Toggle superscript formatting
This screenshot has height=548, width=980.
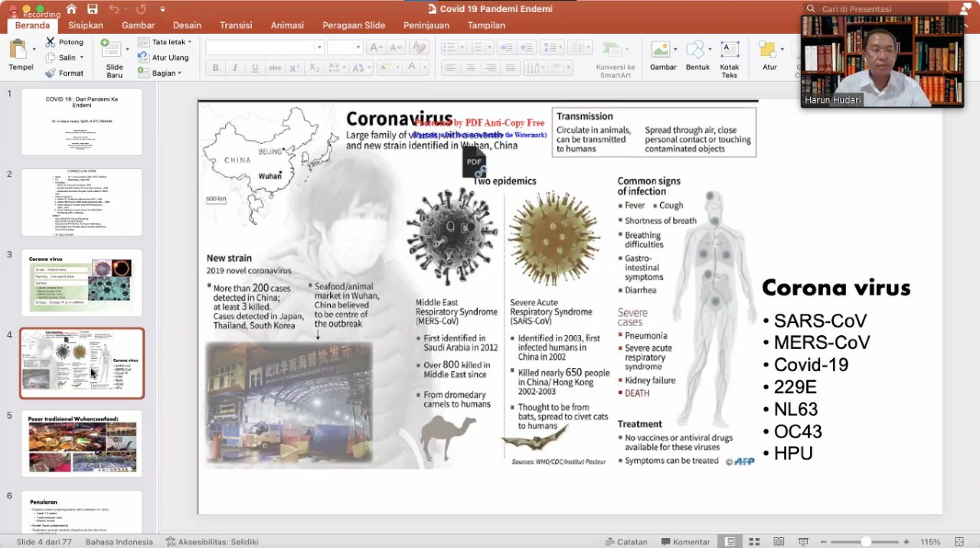(294, 68)
